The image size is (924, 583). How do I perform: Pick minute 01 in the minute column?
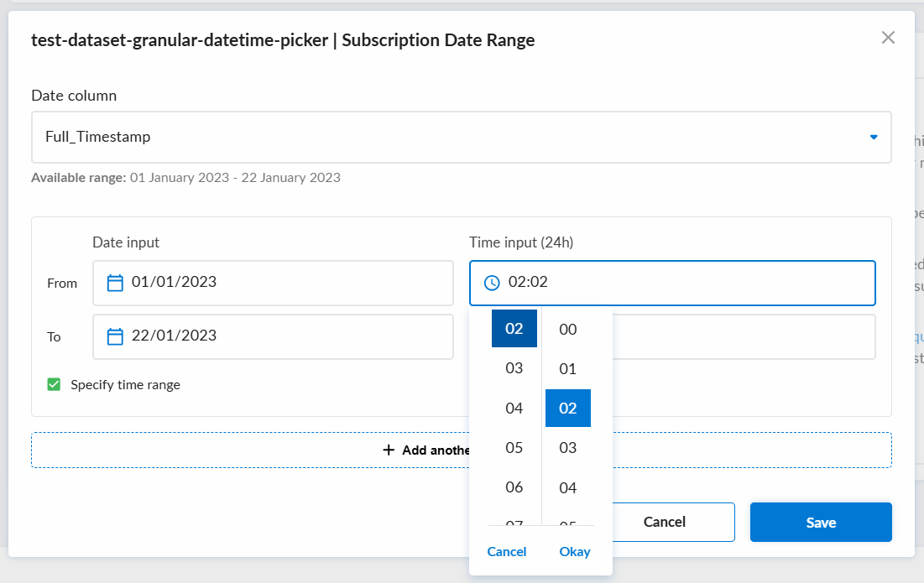click(x=567, y=368)
